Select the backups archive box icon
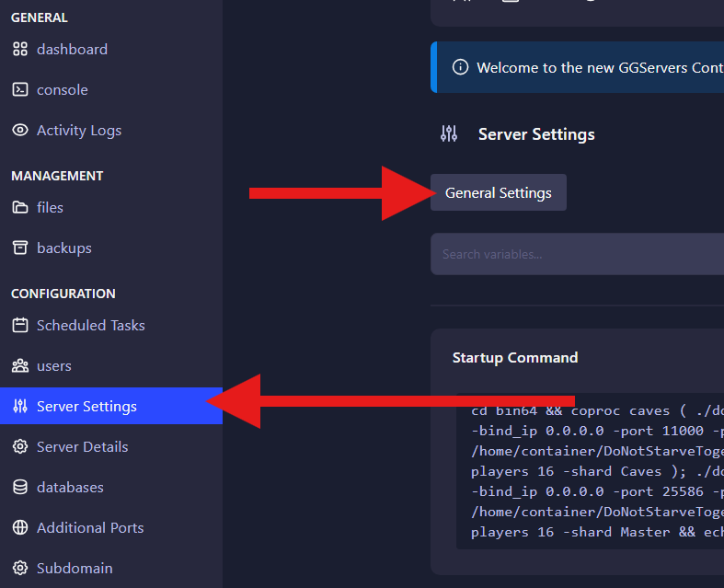Viewport: 724px width, 588px height. [x=19, y=248]
